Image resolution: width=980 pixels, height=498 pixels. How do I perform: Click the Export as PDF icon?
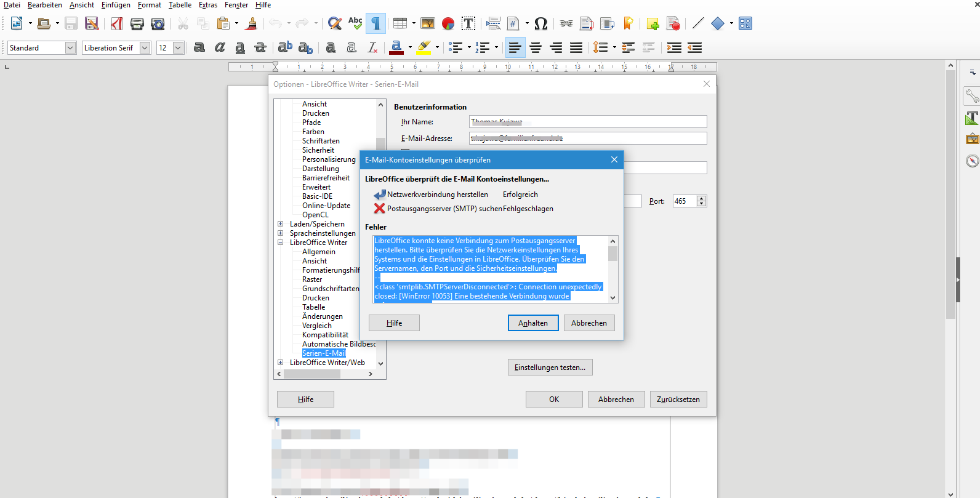click(117, 23)
